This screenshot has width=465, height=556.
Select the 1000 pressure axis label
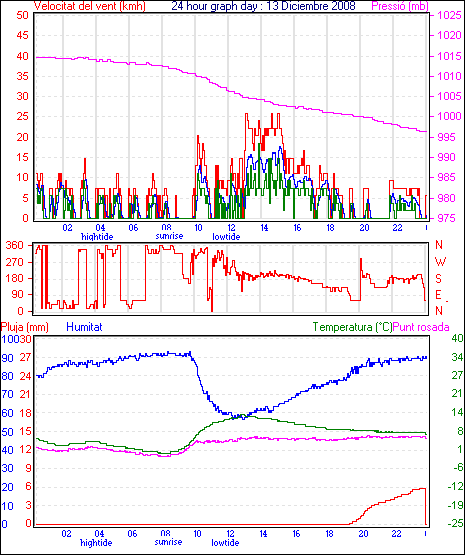click(x=449, y=116)
